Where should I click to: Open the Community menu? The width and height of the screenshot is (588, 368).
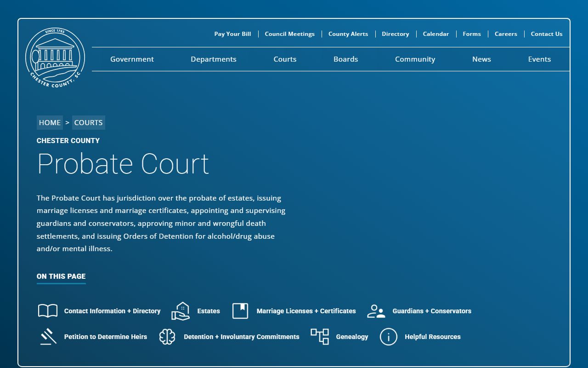pos(415,59)
